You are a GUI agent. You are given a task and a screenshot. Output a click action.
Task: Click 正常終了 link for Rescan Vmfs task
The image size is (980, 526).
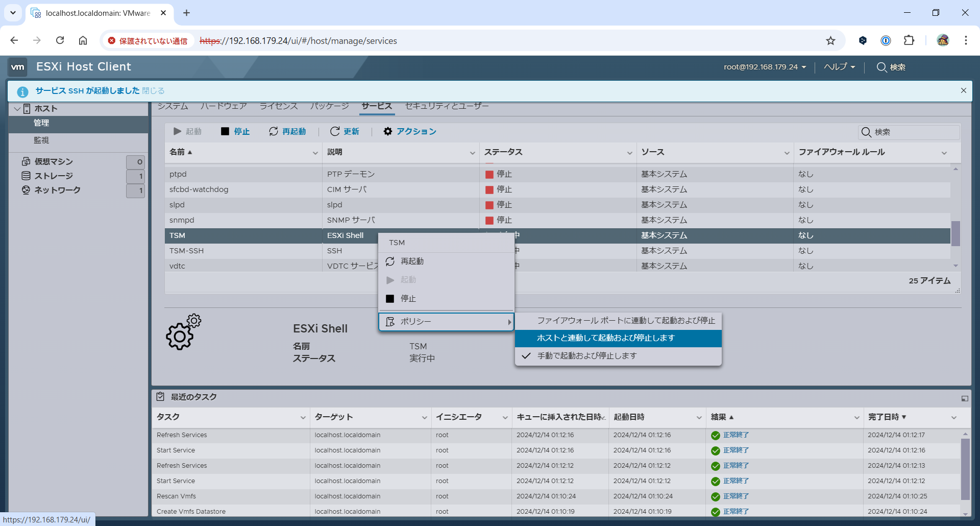pos(736,496)
